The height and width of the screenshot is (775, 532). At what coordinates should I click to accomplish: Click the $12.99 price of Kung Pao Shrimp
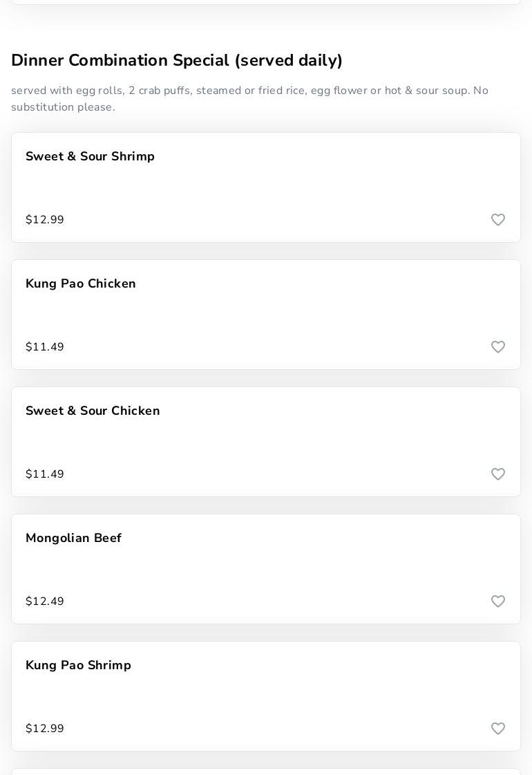[45, 729]
